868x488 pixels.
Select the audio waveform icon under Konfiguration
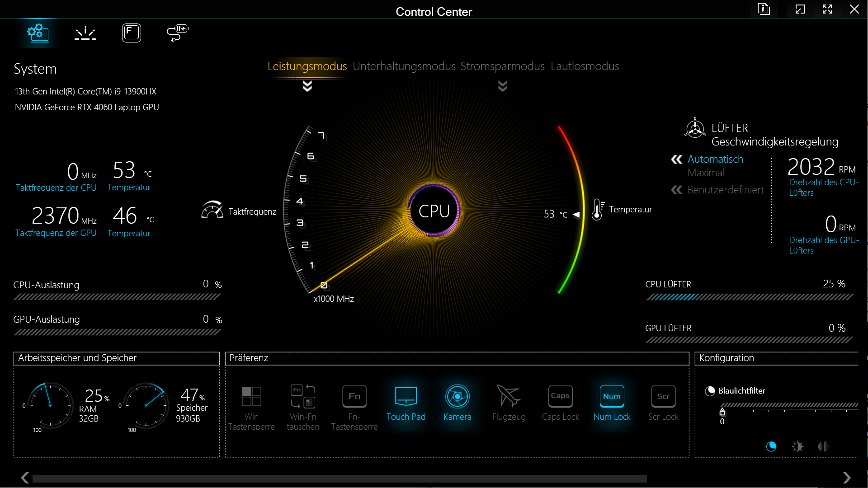[x=824, y=446]
